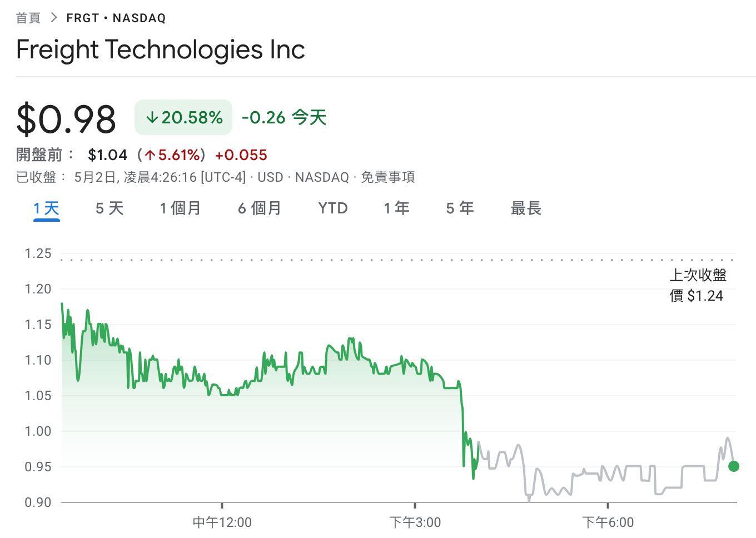Switch to the 1 年 range tab
Viewport: 756px width, 538px height.
click(396, 208)
